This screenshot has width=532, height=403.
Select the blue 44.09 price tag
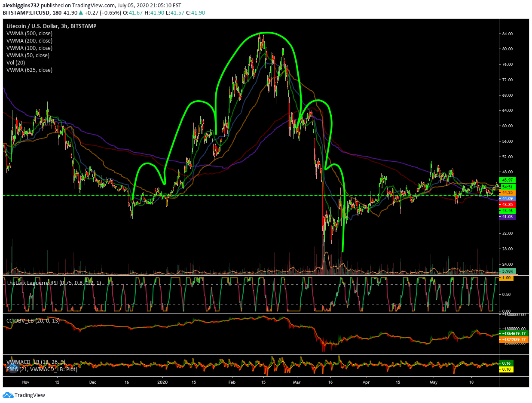coord(507,199)
